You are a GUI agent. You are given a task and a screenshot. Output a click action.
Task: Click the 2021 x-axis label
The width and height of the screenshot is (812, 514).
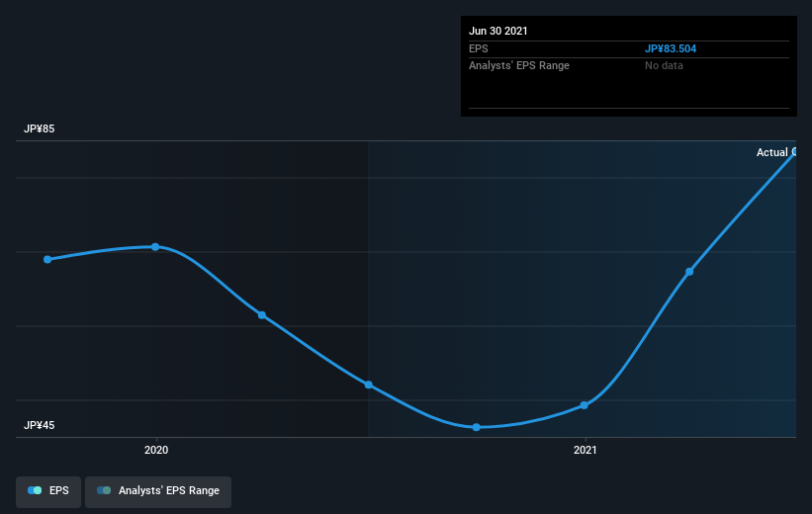(x=586, y=451)
